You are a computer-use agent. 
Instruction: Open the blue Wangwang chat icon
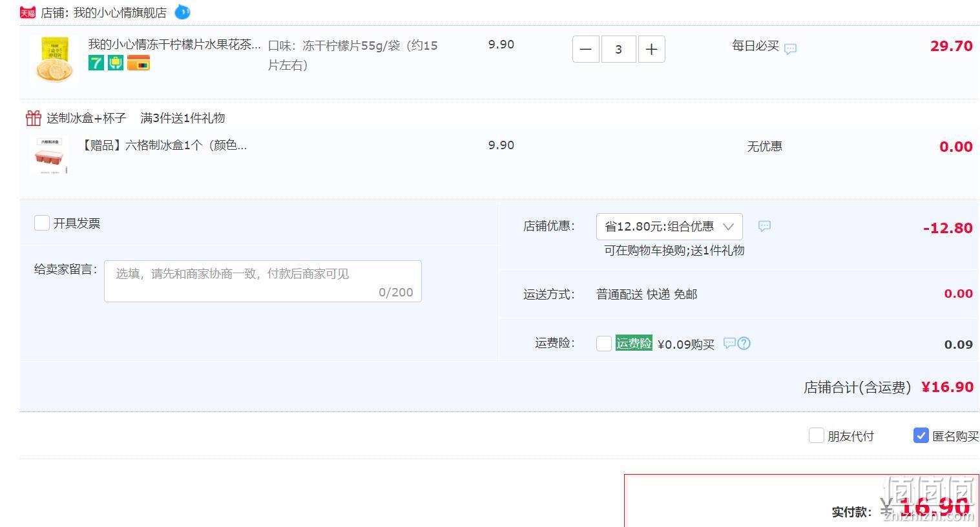pyautogui.click(x=182, y=12)
